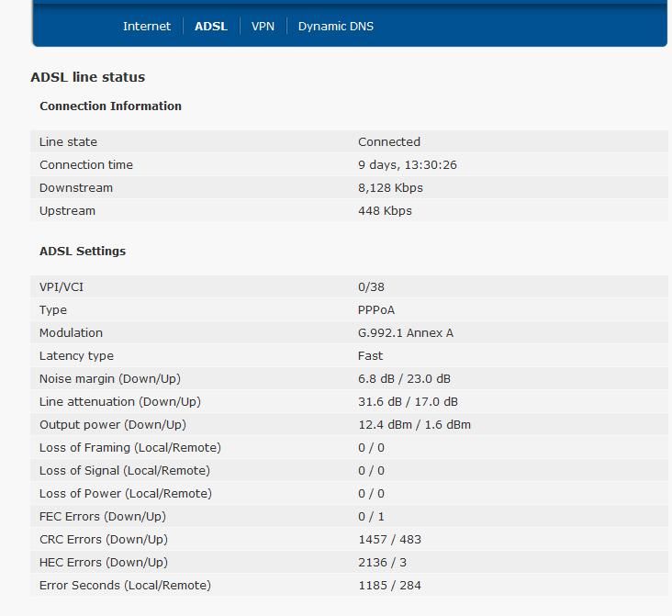Click the VPI/VCI value 0/38
The width and height of the screenshot is (672, 616).
pyautogui.click(x=371, y=287)
